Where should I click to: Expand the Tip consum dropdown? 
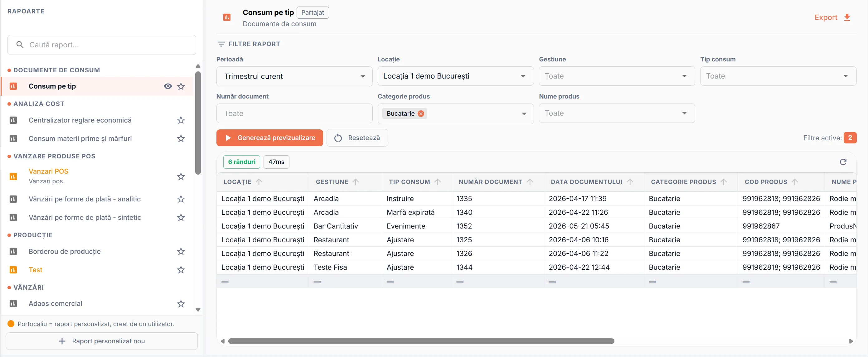click(778, 76)
